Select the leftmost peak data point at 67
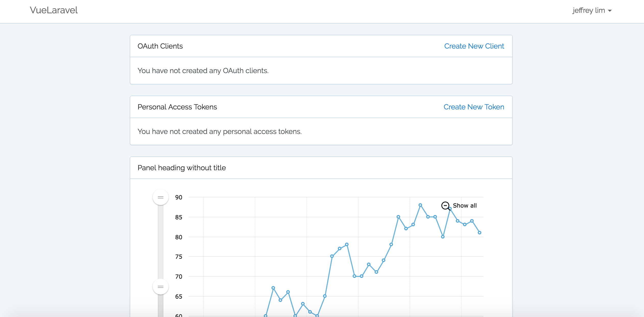The height and width of the screenshot is (317, 644). [x=273, y=288]
